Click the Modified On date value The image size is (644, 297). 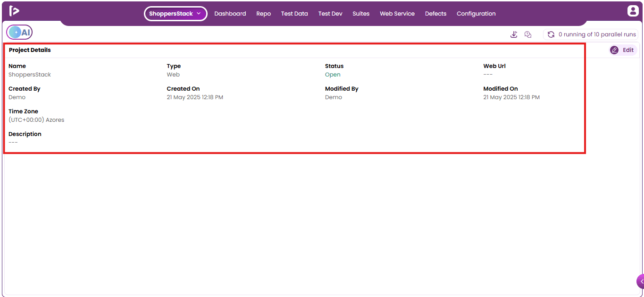click(511, 97)
